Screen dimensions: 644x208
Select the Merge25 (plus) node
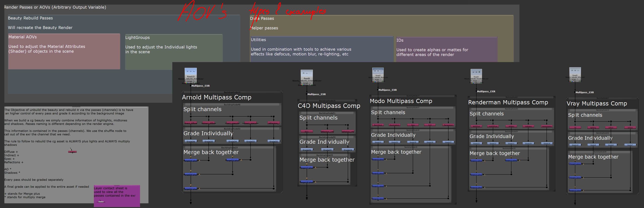pos(191,174)
